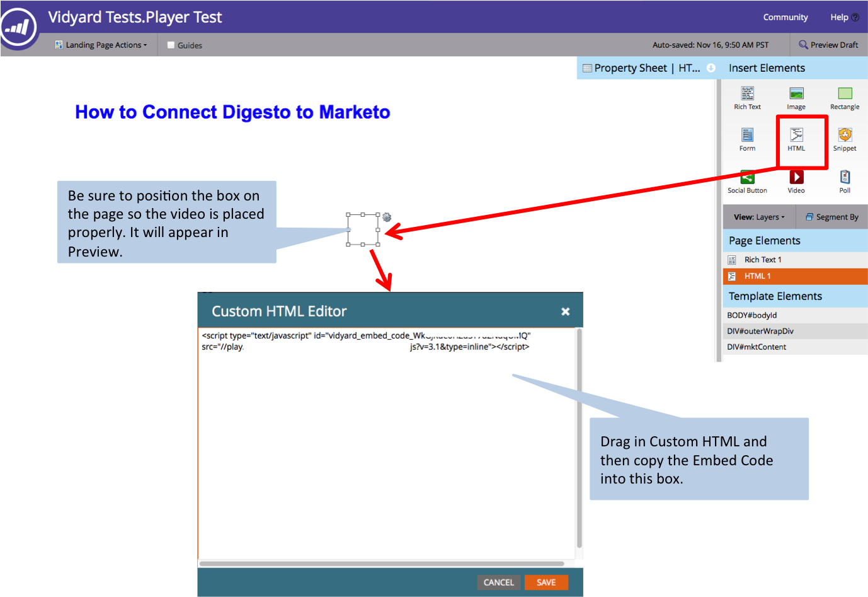Click the HTML element box on canvas

363,229
